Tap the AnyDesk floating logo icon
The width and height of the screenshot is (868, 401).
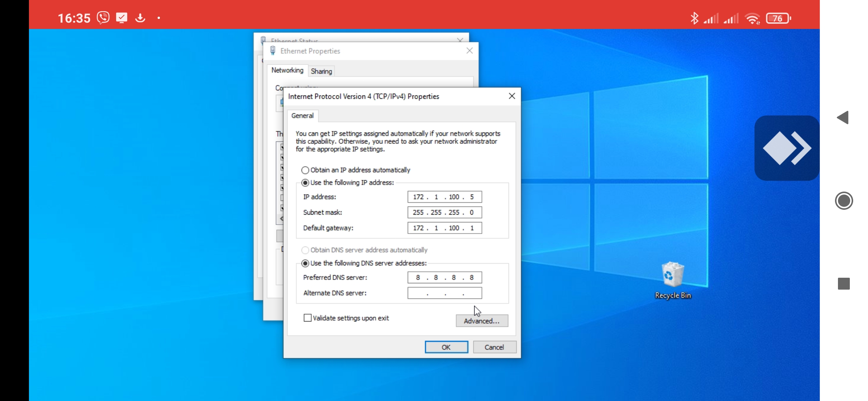point(786,148)
